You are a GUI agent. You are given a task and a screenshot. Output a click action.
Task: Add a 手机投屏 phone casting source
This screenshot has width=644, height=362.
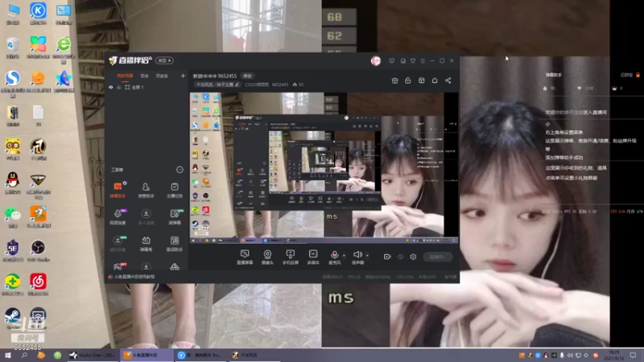[291, 257]
